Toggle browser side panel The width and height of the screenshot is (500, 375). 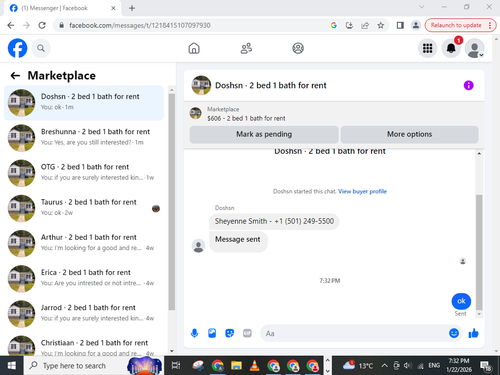point(400,25)
